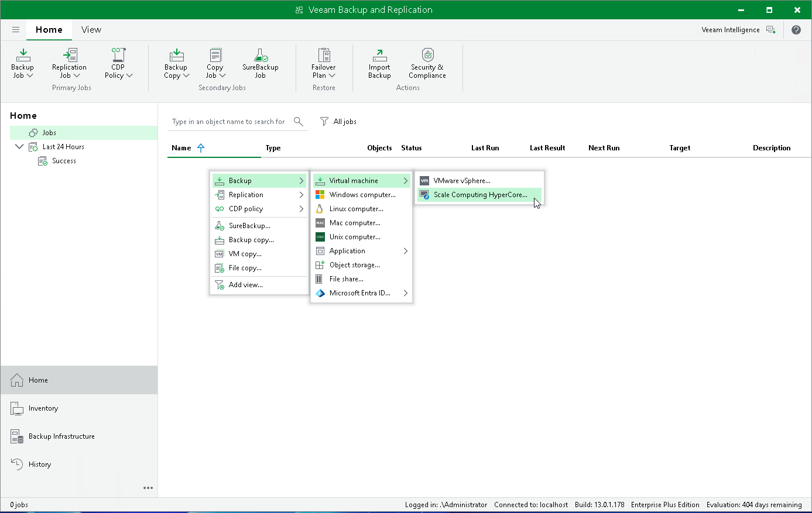Open the Backup Infrastructure view
The width and height of the screenshot is (812, 513).
tap(61, 436)
